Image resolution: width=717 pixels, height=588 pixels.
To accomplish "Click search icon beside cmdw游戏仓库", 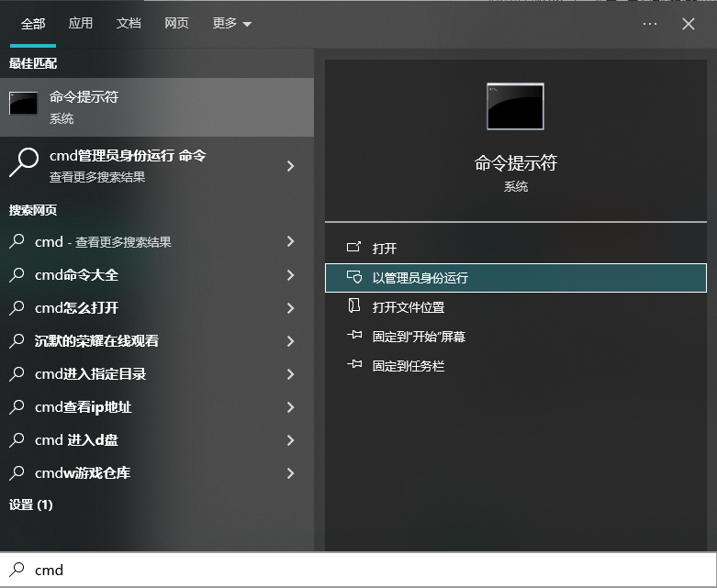I will click(17, 472).
